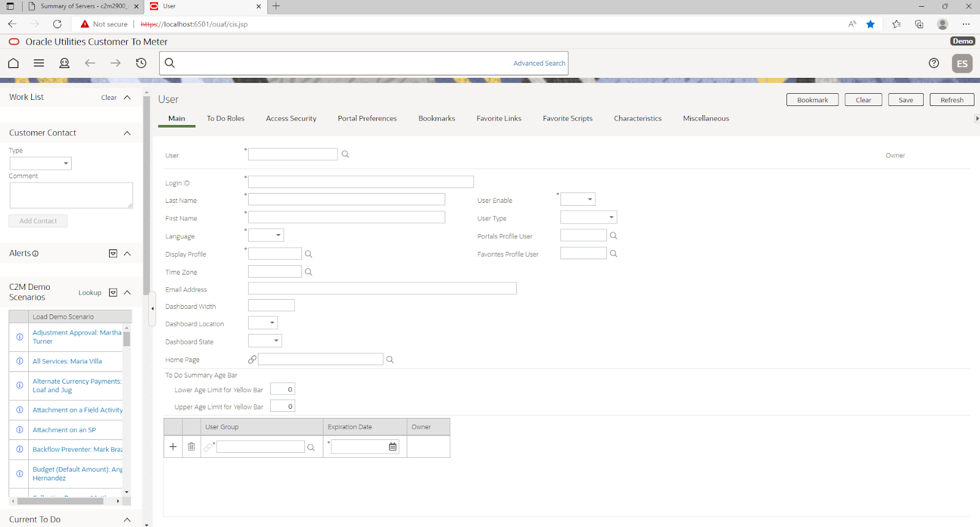This screenshot has height=527, width=980.
Task: Click the Favorites Profile User search icon
Action: [614, 253]
